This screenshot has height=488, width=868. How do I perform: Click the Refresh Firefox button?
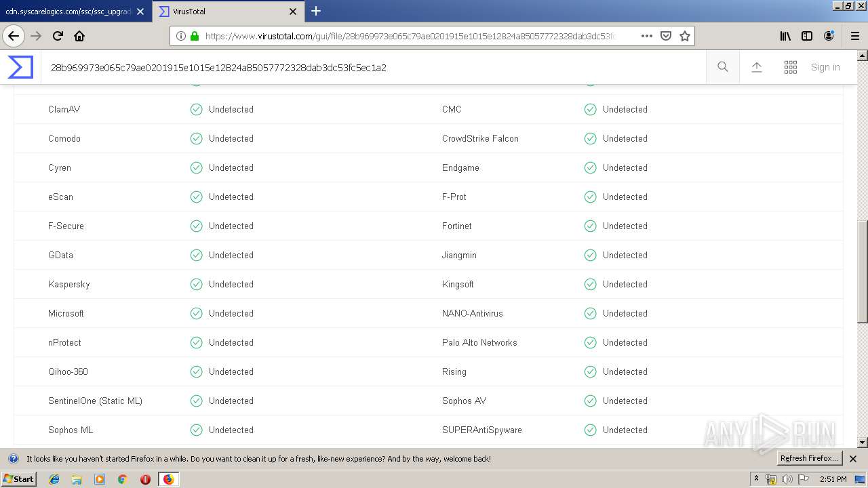tap(809, 458)
